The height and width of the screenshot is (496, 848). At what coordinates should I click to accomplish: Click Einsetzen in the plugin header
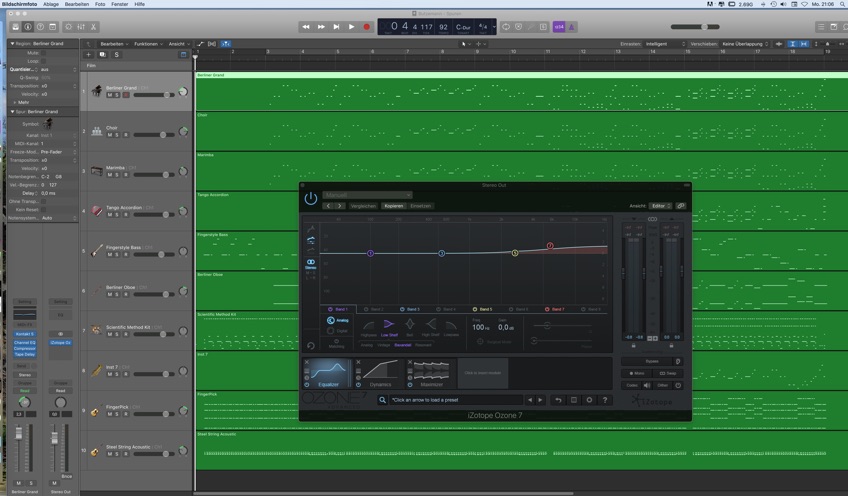[x=420, y=206]
